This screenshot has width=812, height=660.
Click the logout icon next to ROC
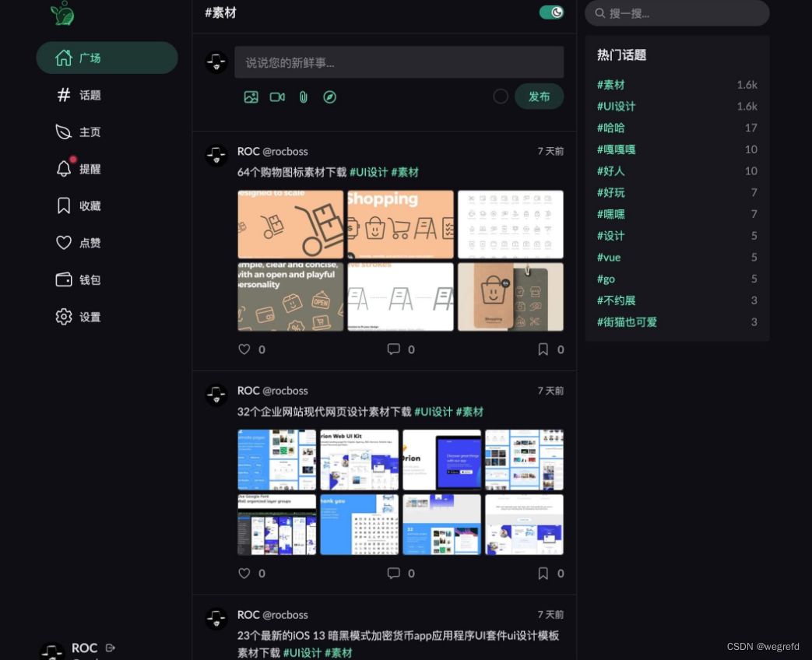[x=110, y=647]
